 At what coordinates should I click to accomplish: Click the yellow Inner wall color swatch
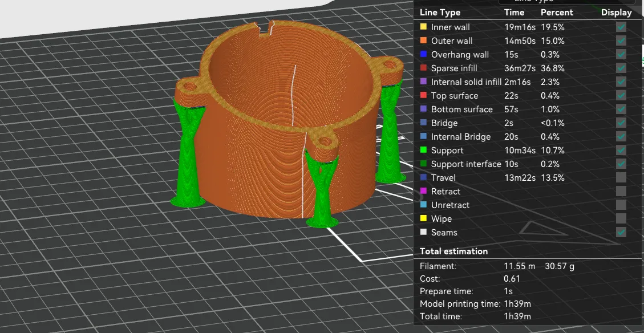[423, 27]
